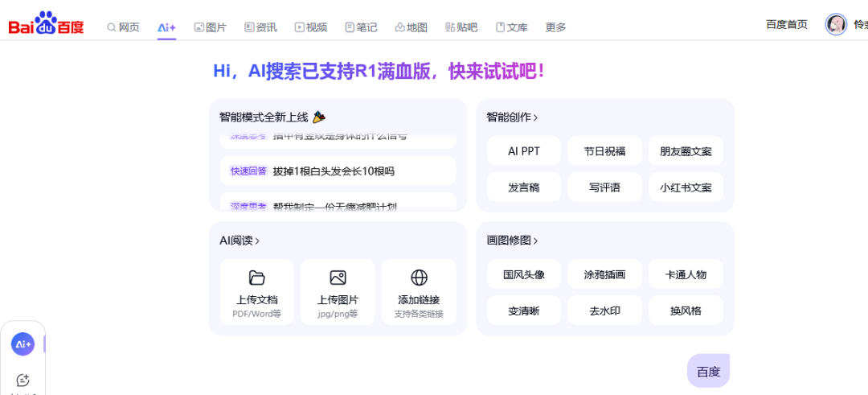
Task: Choose the 国风头像 option
Action: [x=524, y=274]
